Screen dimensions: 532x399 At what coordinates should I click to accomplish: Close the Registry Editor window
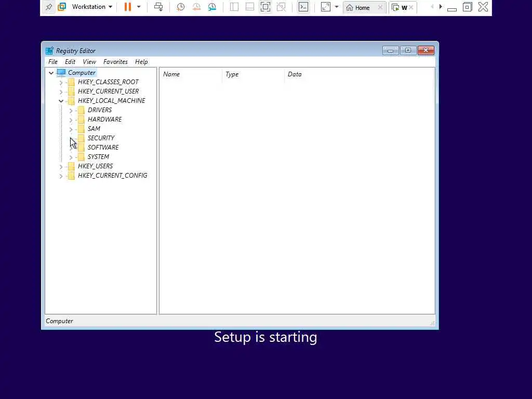pyautogui.click(x=426, y=50)
